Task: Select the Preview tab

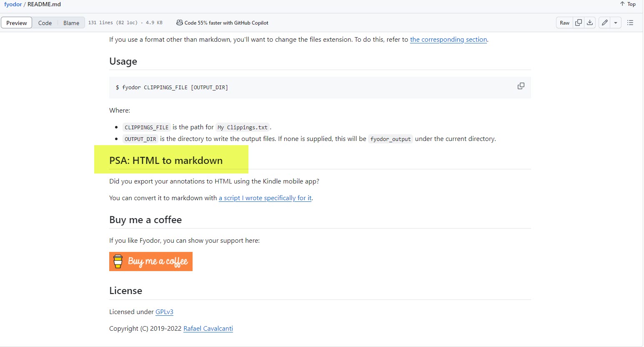Action: [17, 23]
